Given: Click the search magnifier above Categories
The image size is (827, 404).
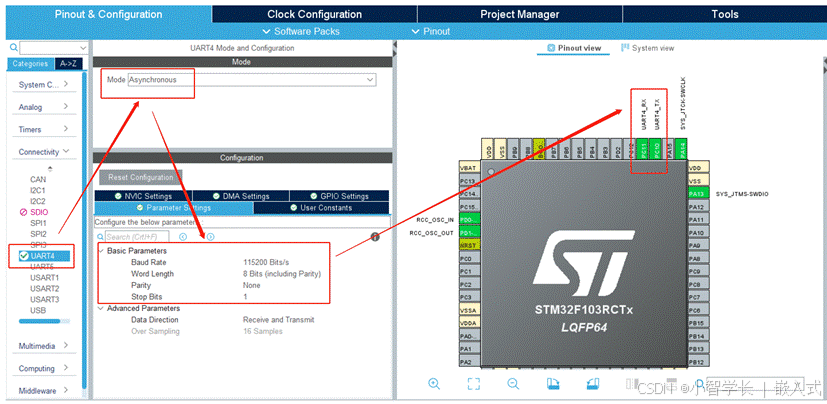Looking at the screenshot, I should [x=14, y=47].
